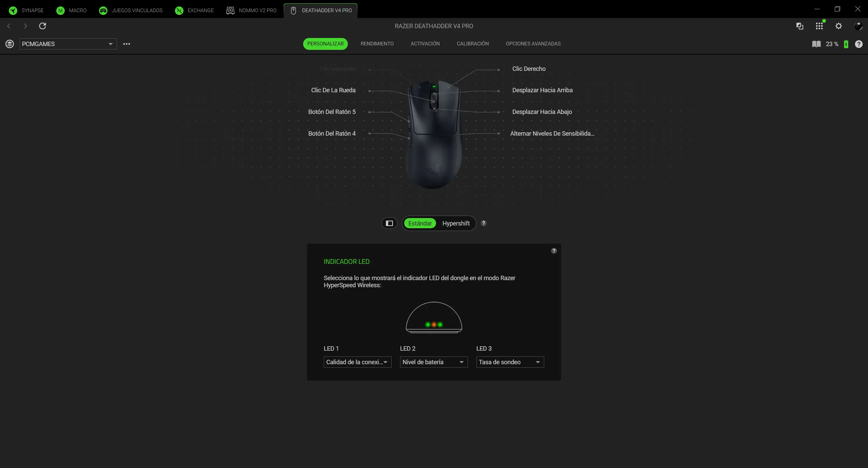Go to the Exchange tab
868x468 pixels.
tap(194, 10)
